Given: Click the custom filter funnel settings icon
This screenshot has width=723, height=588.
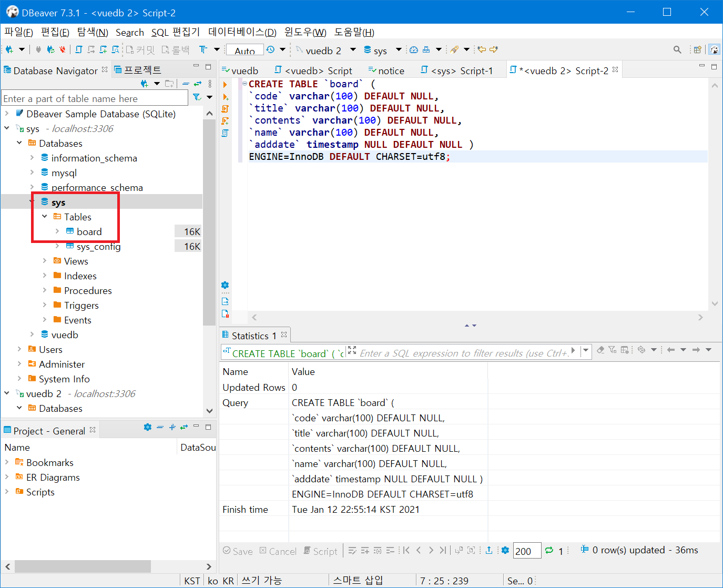Looking at the screenshot, I should 613,350.
